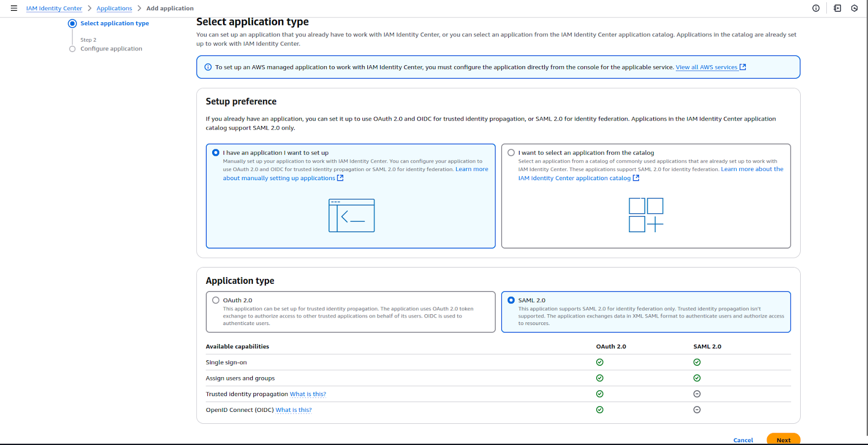Click external link icon after application catalog link
The width and height of the screenshot is (868, 445).
click(636, 178)
